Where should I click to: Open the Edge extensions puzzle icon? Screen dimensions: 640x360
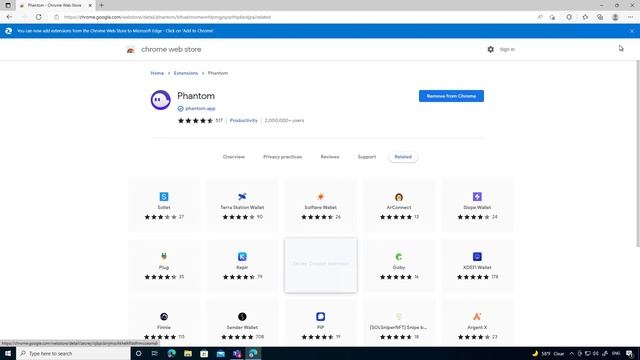click(x=569, y=17)
